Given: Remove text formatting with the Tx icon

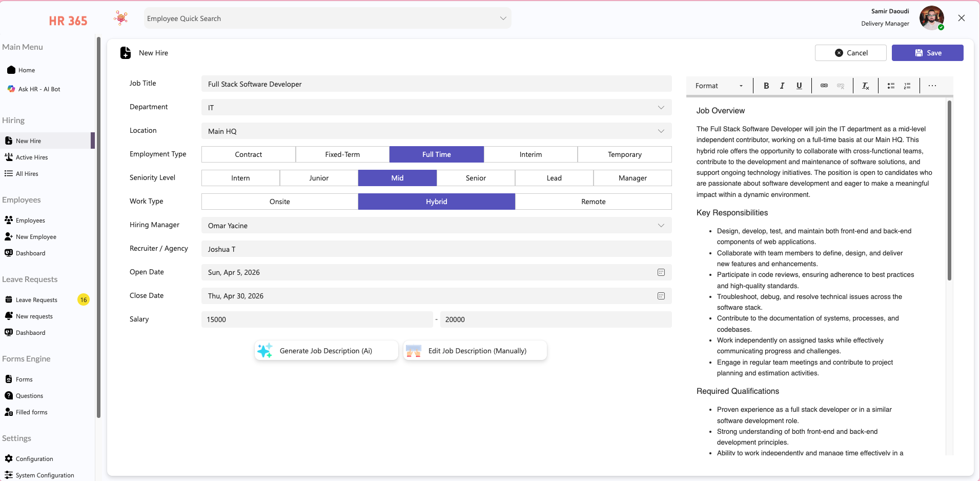Looking at the screenshot, I should click(865, 86).
